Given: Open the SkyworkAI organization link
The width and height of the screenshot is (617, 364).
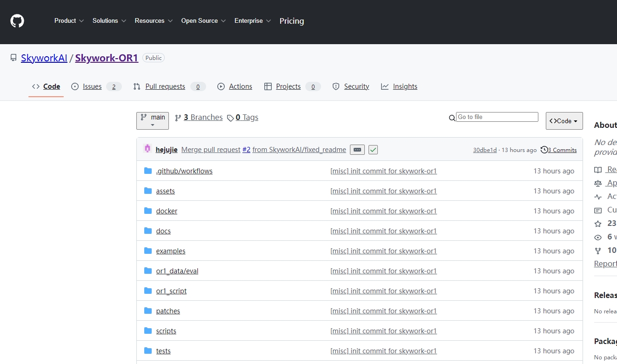Looking at the screenshot, I should [x=44, y=58].
